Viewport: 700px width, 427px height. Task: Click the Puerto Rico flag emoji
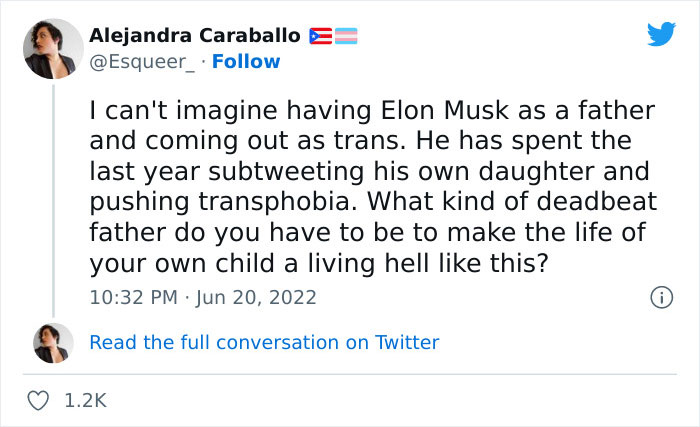[x=319, y=36]
